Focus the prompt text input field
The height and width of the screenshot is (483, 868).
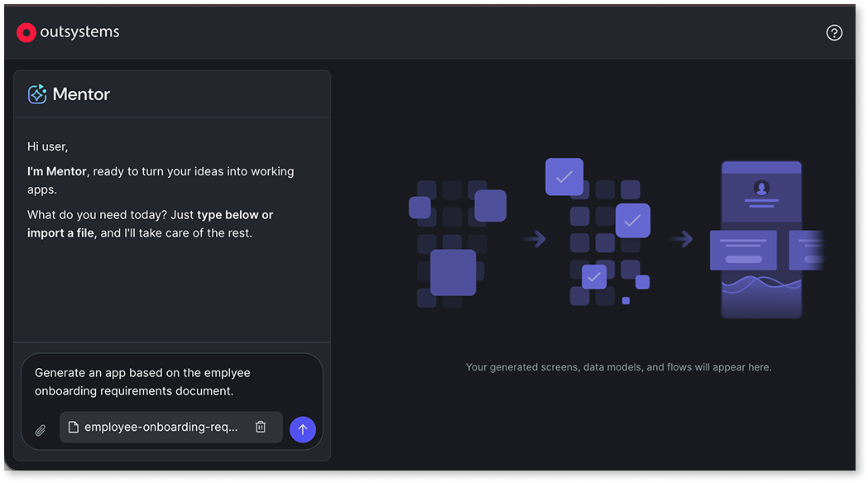[x=172, y=382]
